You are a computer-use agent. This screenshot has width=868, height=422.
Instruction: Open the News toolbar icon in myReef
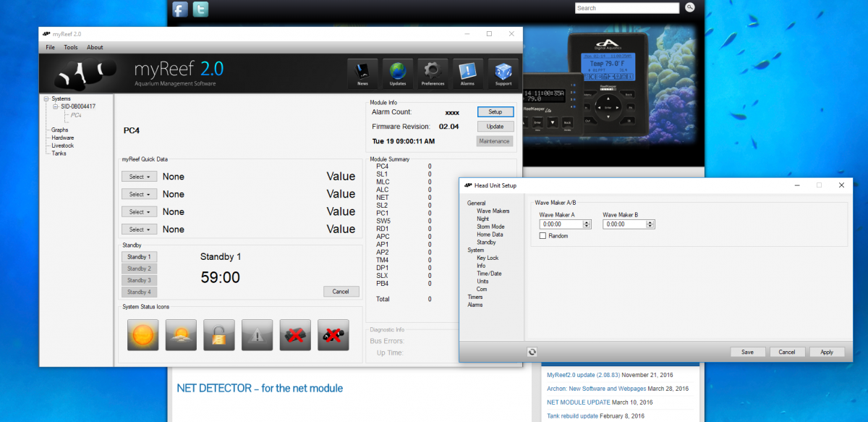click(362, 73)
